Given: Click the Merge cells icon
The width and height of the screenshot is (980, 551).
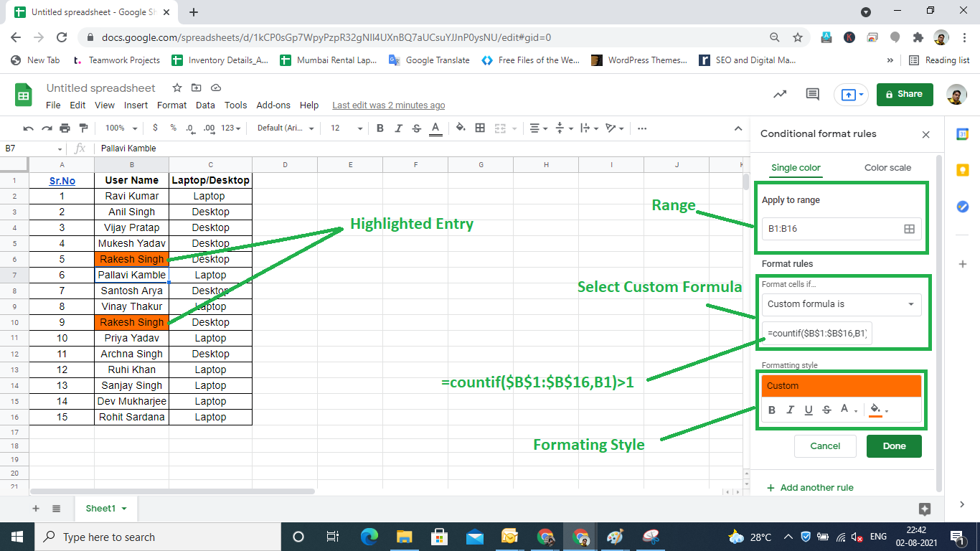Looking at the screenshot, I should point(501,128).
